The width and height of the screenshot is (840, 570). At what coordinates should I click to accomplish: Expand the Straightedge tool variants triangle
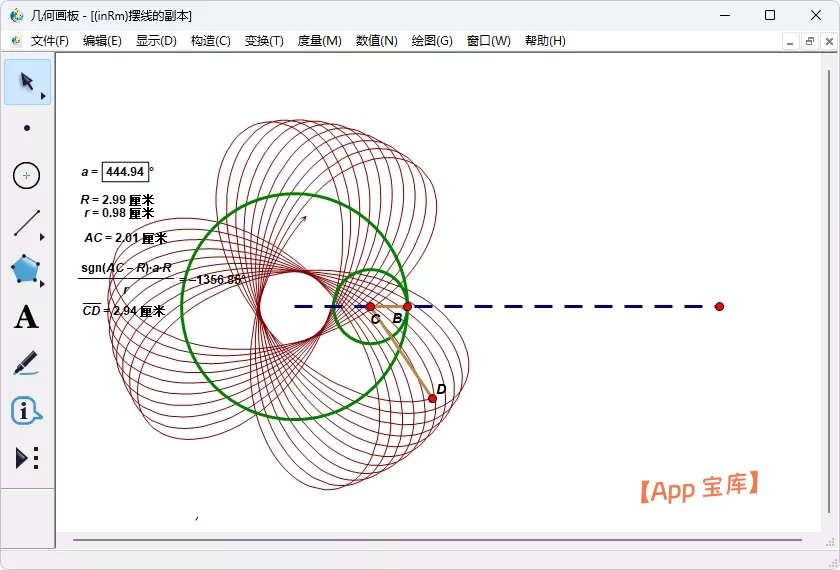pos(42,237)
